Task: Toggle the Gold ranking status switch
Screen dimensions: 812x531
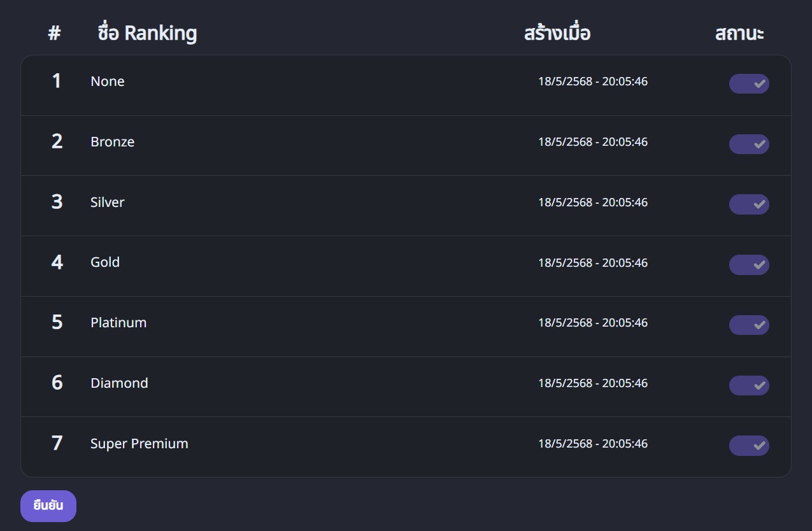Action: click(749, 265)
